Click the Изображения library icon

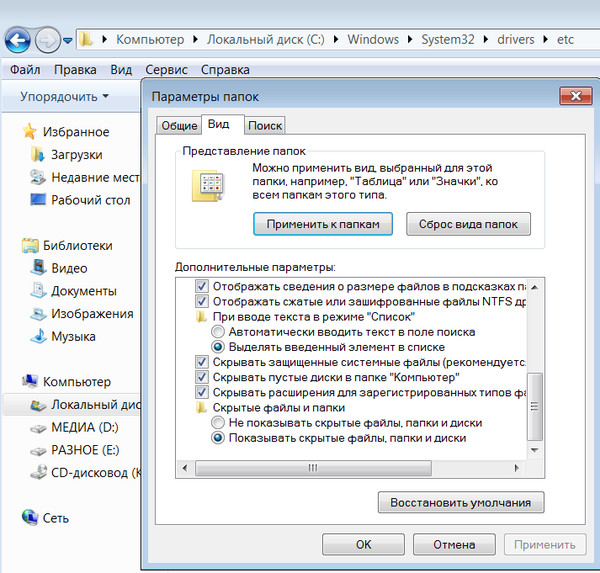pyautogui.click(x=38, y=313)
